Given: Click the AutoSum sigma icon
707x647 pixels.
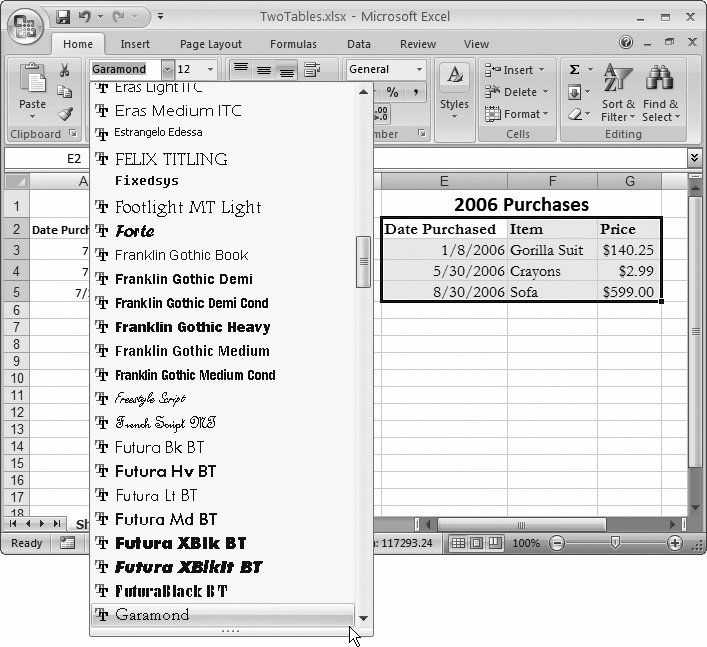Looking at the screenshot, I should (574, 69).
